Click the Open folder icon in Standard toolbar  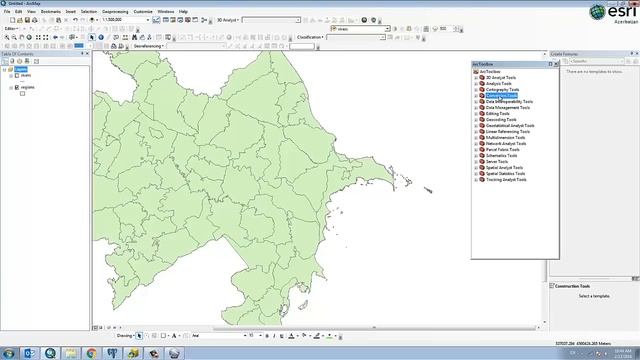20,20
